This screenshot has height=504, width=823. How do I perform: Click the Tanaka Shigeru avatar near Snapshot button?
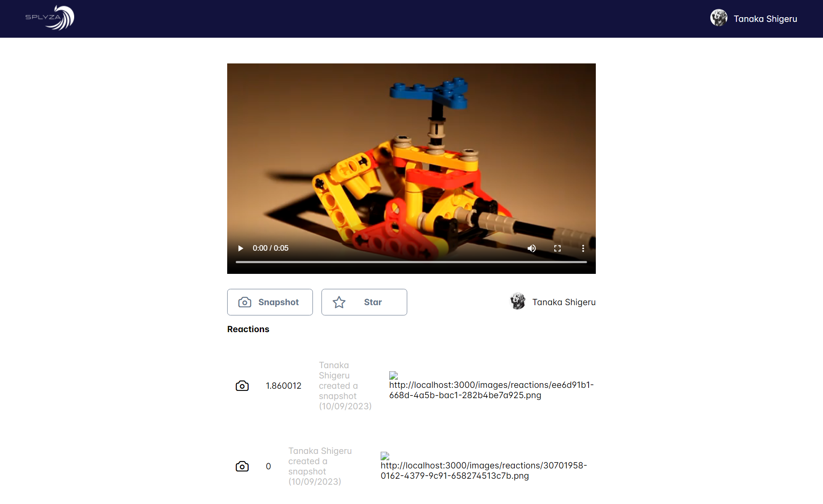coord(517,301)
